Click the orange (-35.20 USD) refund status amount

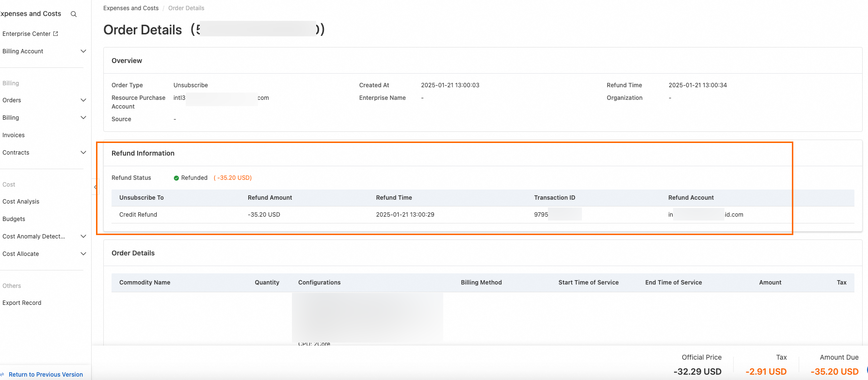[233, 178]
